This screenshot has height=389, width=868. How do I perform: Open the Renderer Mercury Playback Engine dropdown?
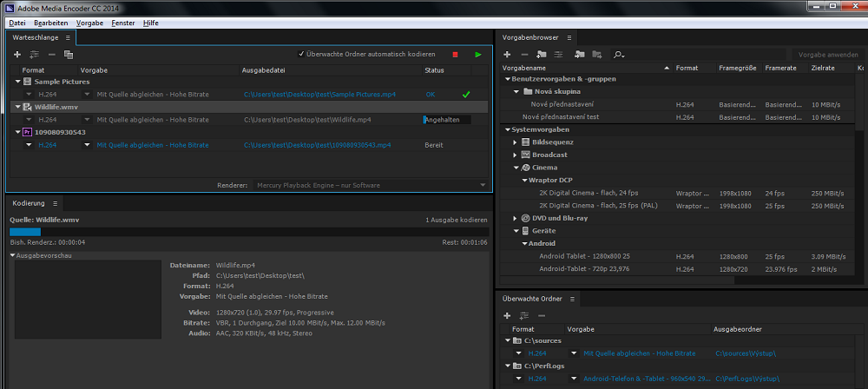point(371,185)
